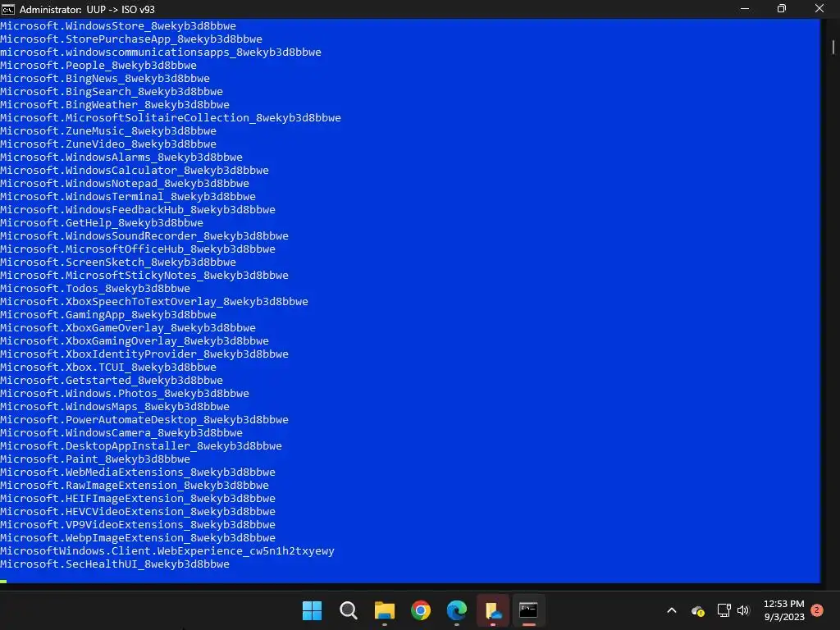Viewport: 840px width, 630px height.
Task: Click line Microsoft.PowerAutomateDesktop_8wekyb3d8bbwe
Action: pyautogui.click(x=144, y=419)
